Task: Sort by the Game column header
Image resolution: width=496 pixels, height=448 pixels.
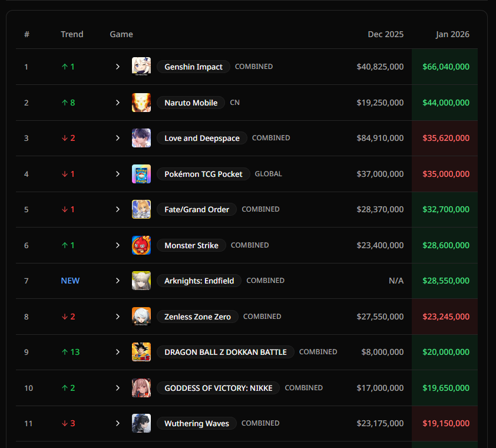Action: [x=121, y=34]
